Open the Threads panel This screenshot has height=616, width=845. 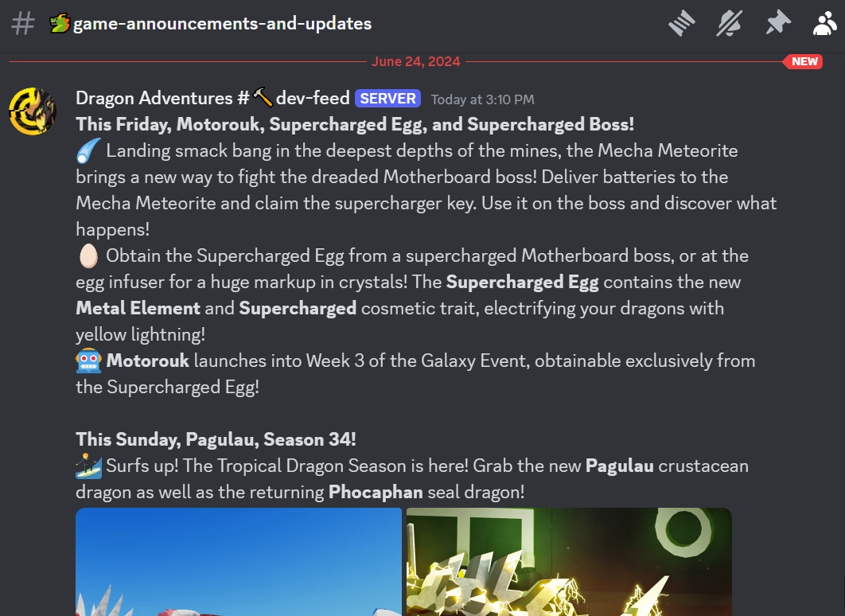coord(682,23)
